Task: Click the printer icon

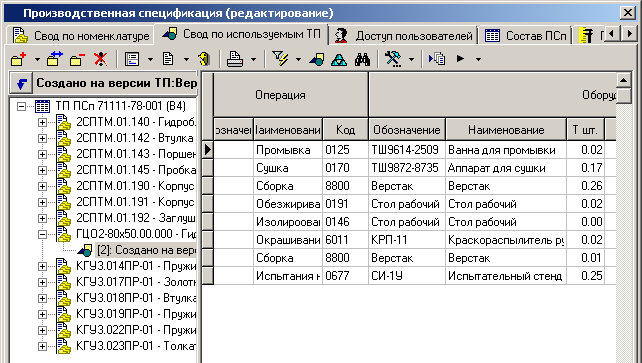Action: [235, 59]
